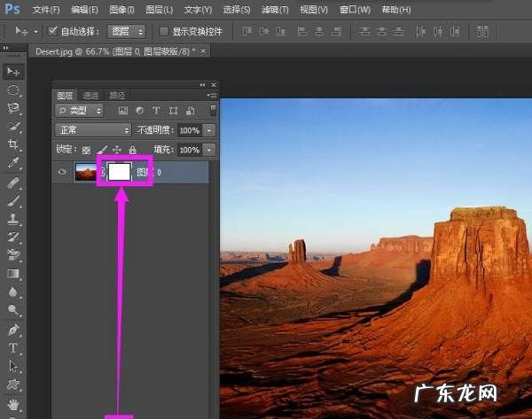The width and height of the screenshot is (532, 419).
Task: Open the 滤镜(T) menu
Action: 272,9
